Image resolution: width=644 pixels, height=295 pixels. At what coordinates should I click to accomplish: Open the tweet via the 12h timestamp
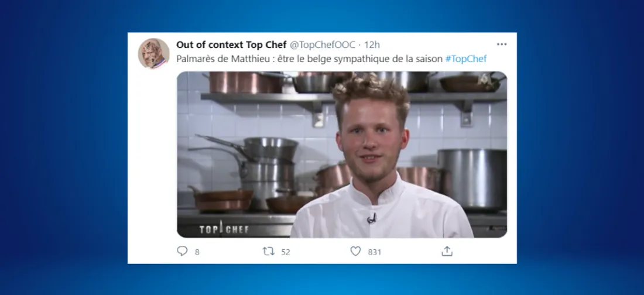click(x=372, y=45)
